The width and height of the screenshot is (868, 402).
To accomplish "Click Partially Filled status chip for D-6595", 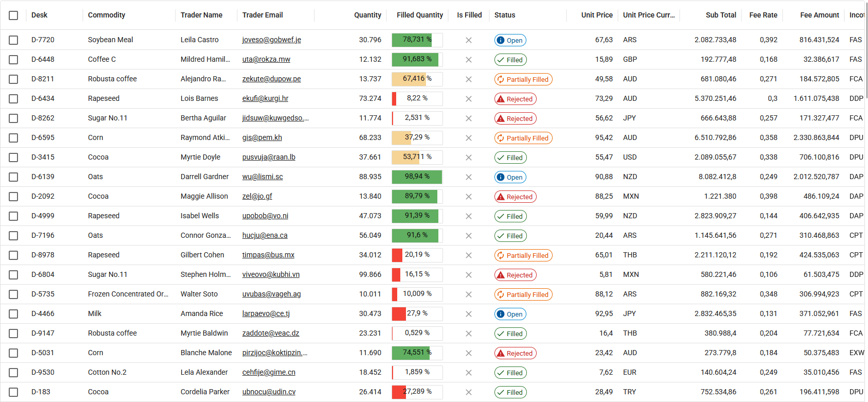I will click(523, 138).
